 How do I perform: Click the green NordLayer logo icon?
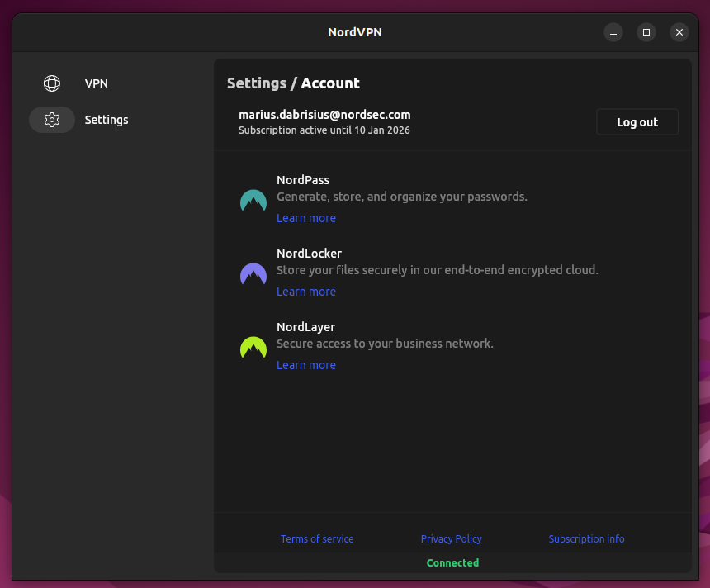point(253,348)
